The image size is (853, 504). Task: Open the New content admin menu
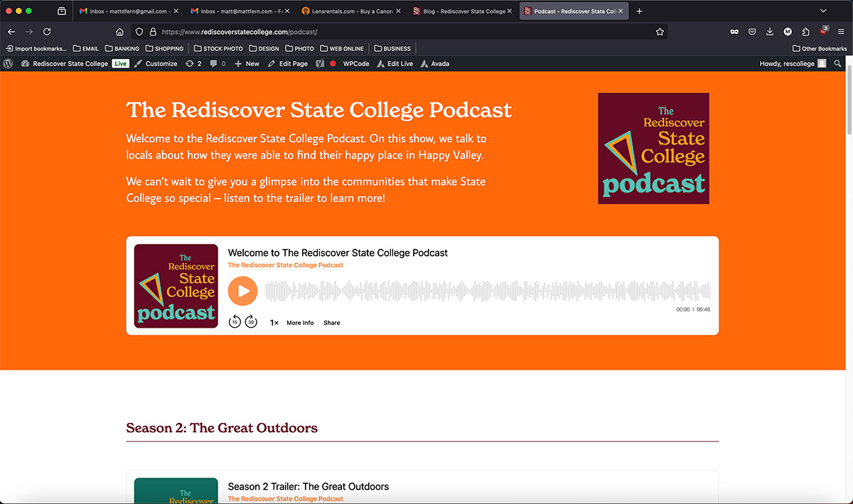(247, 63)
